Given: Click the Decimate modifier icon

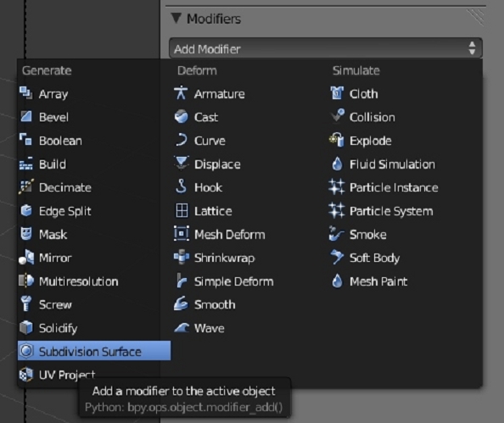Looking at the screenshot, I should coord(25,187).
